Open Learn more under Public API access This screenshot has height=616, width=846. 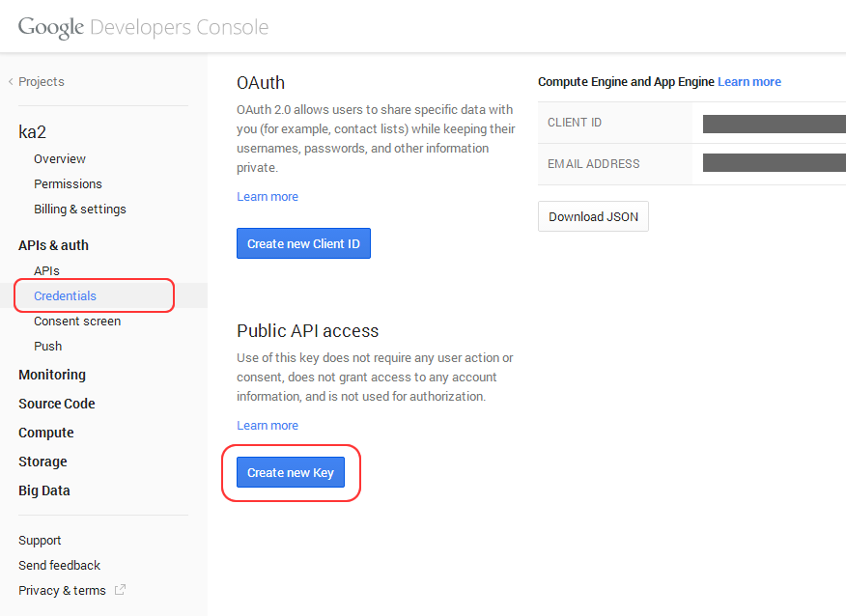(x=268, y=425)
